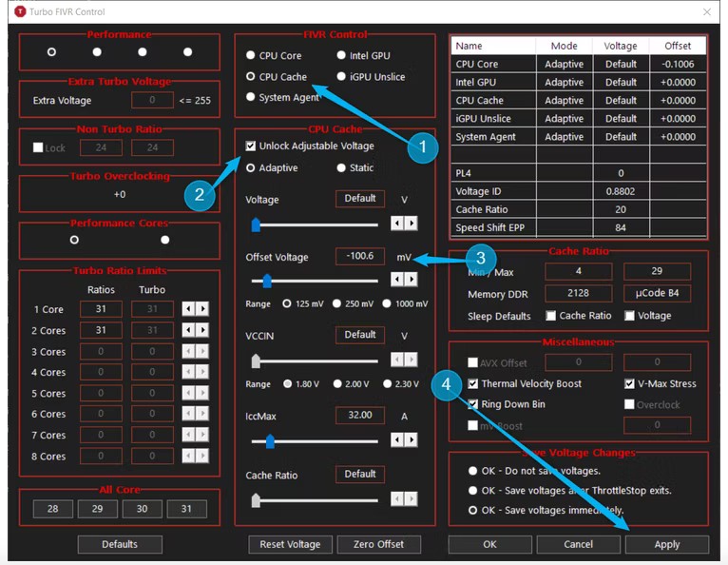Click the 1 Core Ratios field
This screenshot has height=565, width=728.
(x=101, y=309)
